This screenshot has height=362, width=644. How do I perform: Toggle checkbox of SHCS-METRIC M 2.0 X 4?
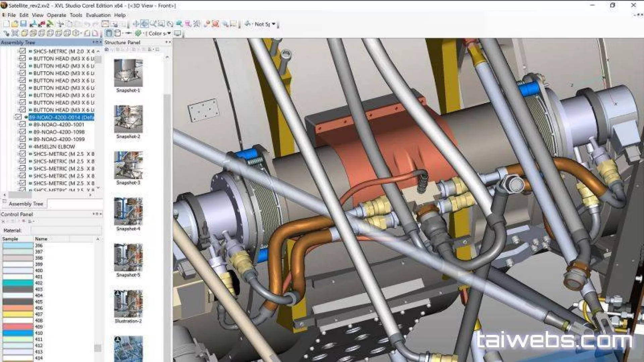(x=22, y=51)
